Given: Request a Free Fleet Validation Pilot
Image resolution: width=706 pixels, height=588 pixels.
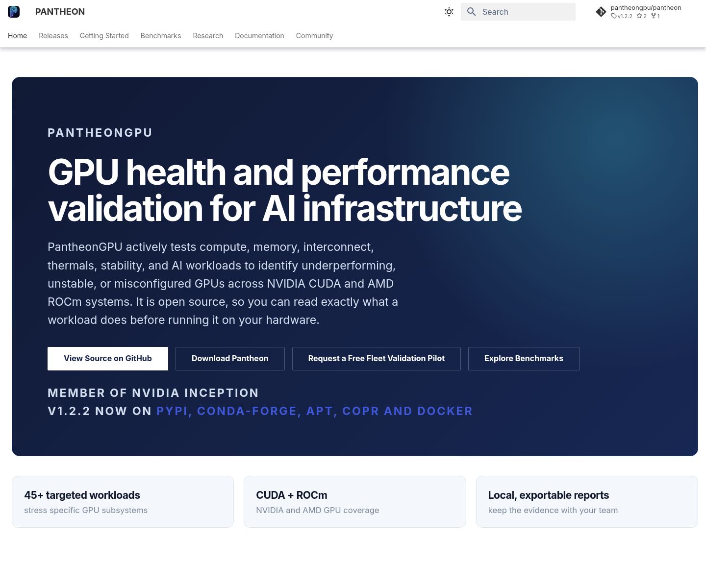Looking at the screenshot, I should point(377,359).
